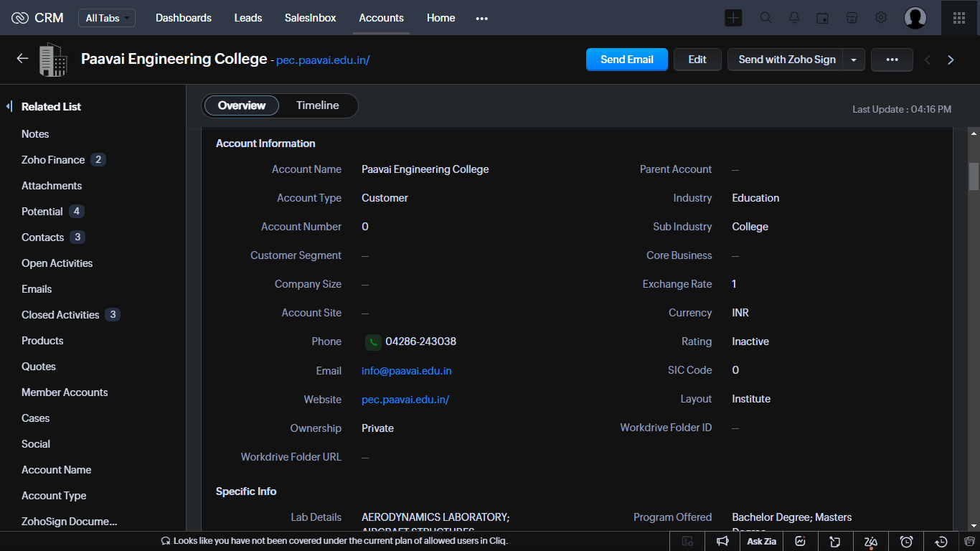Click the Rating value Inactive

pos(750,342)
